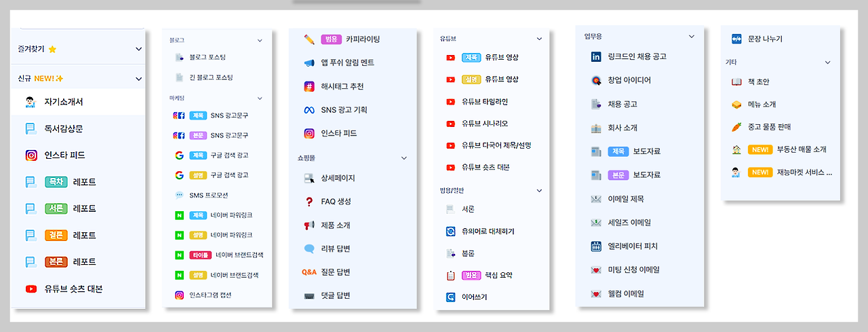This screenshot has height=332, width=868.
Task: Click the LinkedIn icon beside 링크드인 채용 공고
Action: [x=596, y=57]
